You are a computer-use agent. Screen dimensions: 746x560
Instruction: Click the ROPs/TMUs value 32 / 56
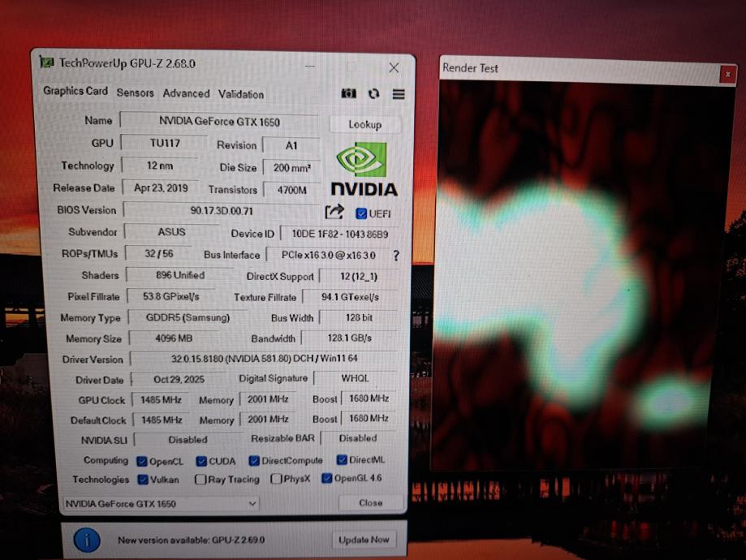159,253
